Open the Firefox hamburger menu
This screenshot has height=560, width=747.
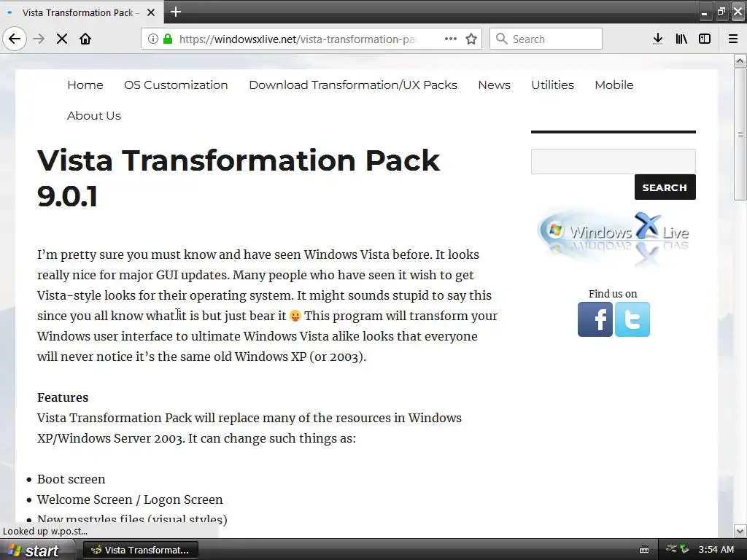733,39
